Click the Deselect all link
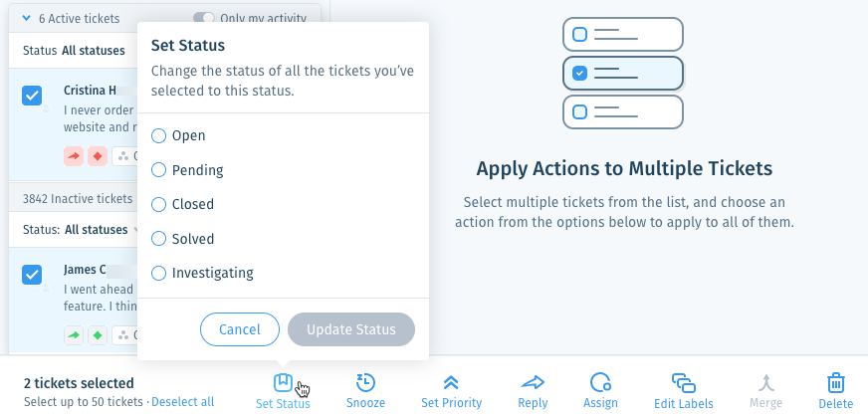 pos(183,402)
